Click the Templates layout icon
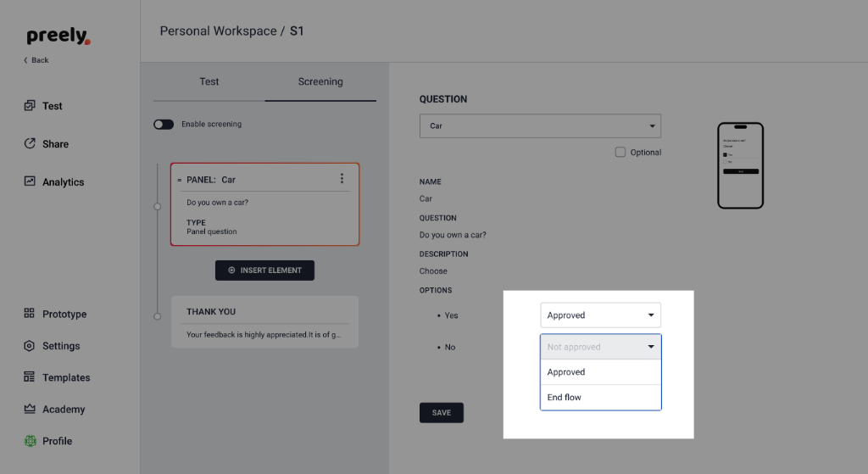This screenshot has width=868, height=474. pyautogui.click(x=30, y=376)
